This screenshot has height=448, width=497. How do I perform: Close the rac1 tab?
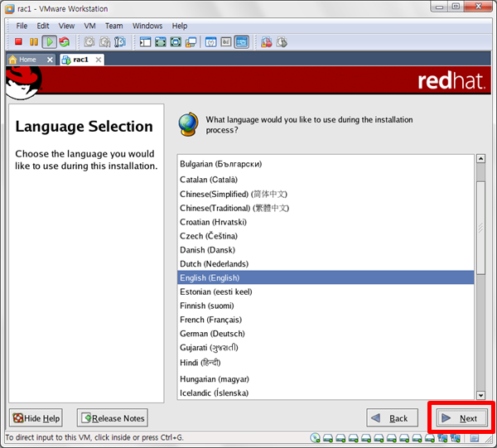99,60
